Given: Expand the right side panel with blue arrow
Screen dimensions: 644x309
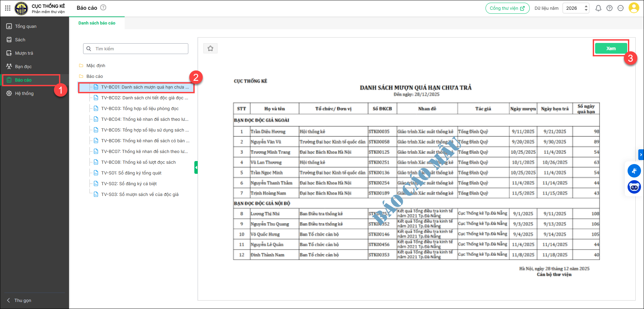Looking at the screenshot, I should click(641, 155).
